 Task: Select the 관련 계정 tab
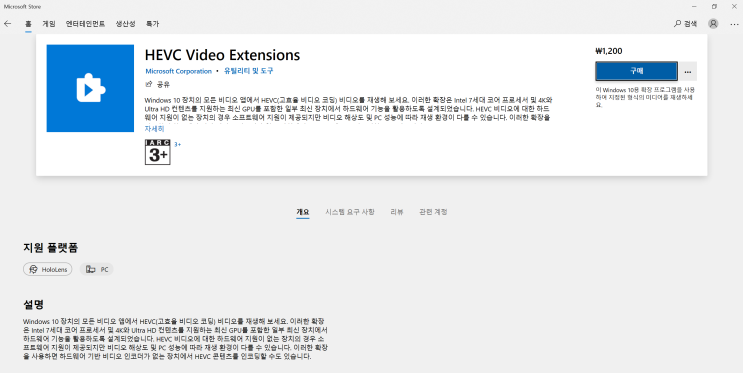433,212
